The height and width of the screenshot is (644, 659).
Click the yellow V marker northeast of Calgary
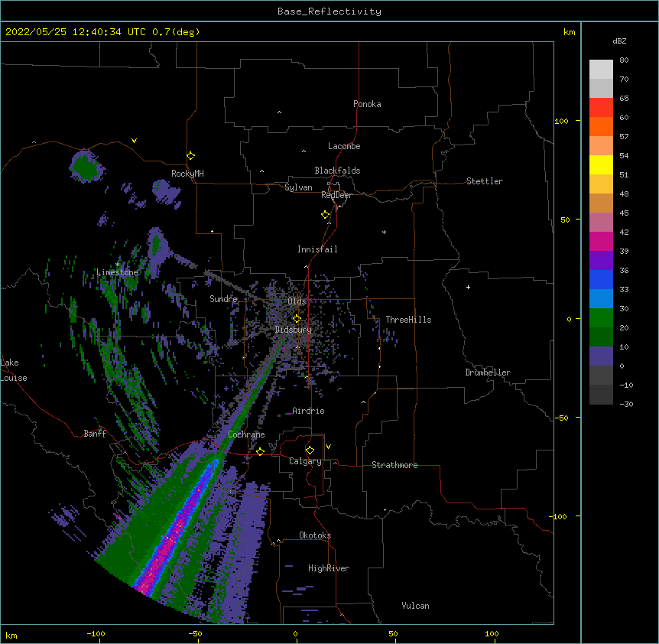point(328,447)
